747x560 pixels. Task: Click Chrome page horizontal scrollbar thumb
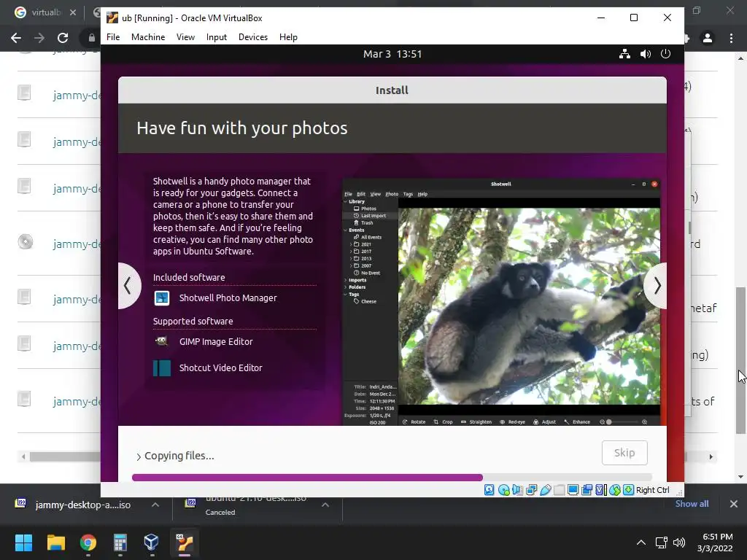pyautogui.click(x=65, y=456)
